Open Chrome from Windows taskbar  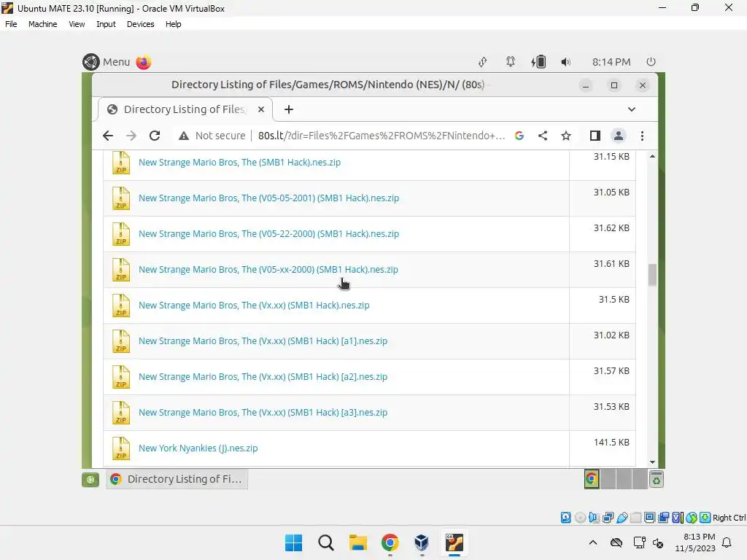coord(390,542)
